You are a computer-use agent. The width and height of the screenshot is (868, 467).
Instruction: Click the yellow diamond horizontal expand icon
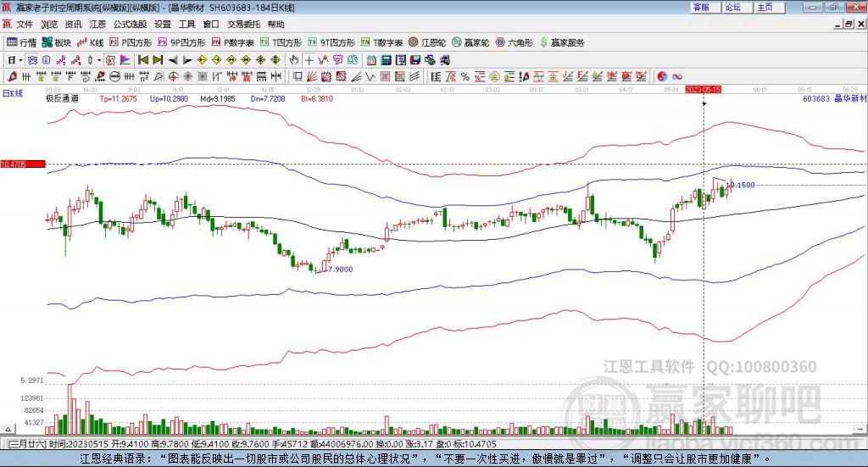231,60
